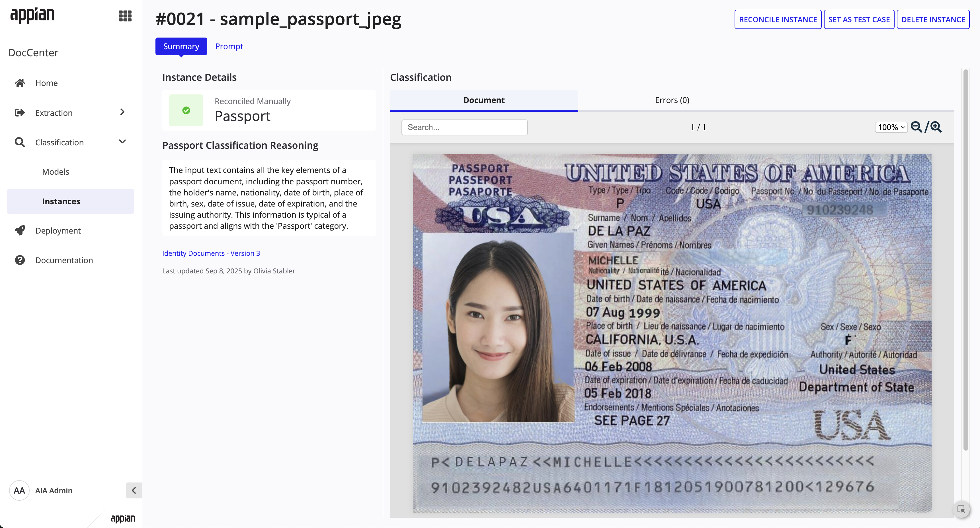The image size is (980, 528).
Task: Click Delete Instance button
Action: click(x=933, y=19)
